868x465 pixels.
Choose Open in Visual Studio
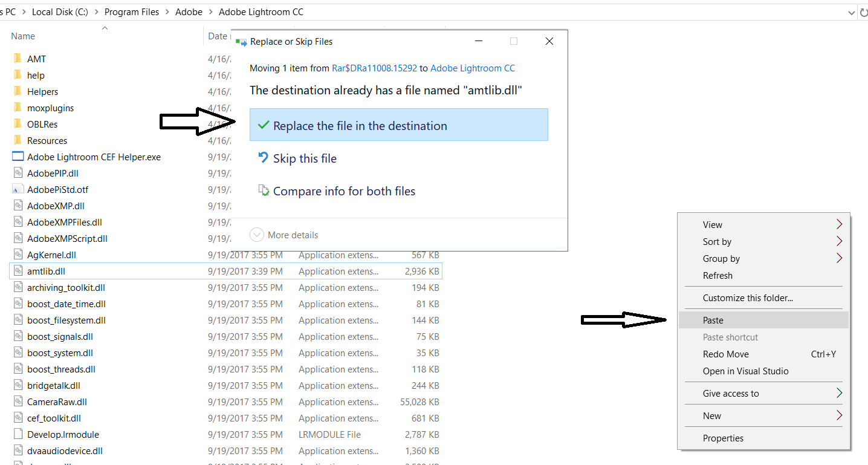[764, 371]
